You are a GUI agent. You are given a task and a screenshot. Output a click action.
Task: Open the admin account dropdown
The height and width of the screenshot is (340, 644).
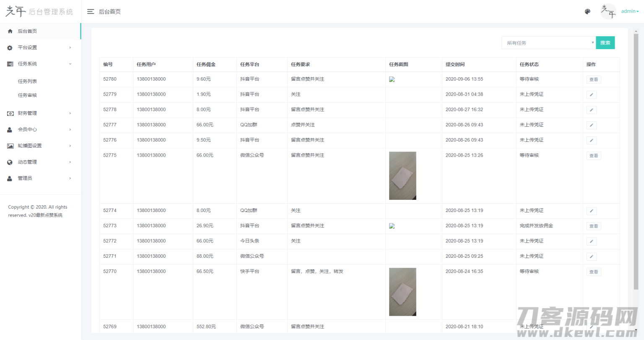(629, 11)
